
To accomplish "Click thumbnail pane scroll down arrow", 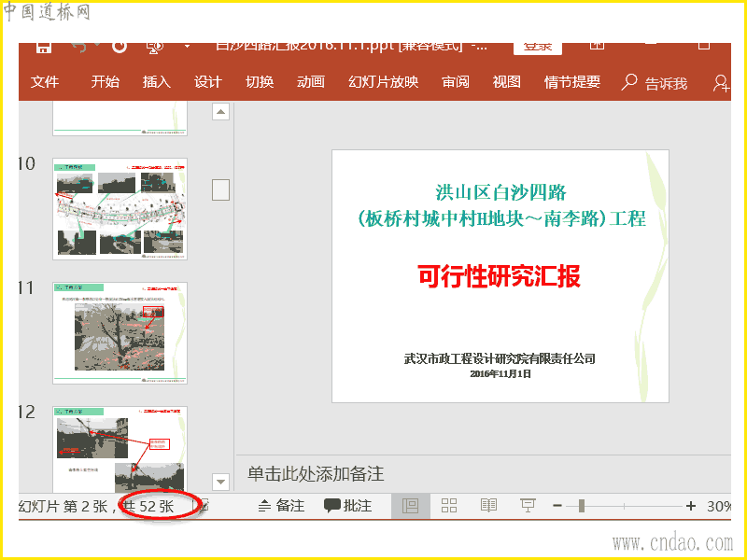I will coord(220,482).
